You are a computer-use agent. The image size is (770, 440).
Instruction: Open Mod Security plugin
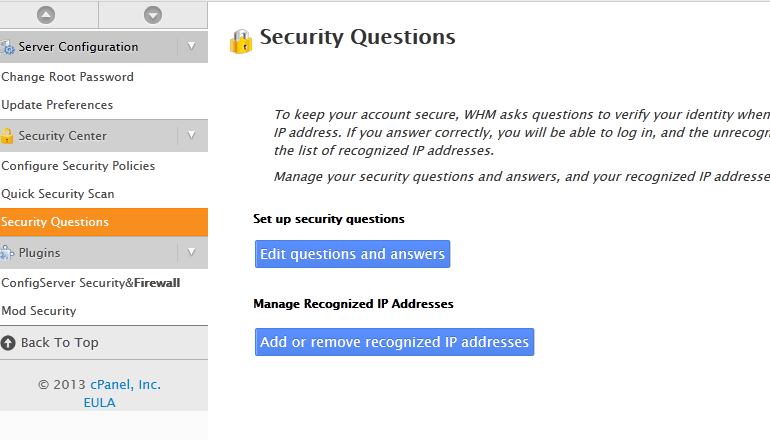coord(39,311)
